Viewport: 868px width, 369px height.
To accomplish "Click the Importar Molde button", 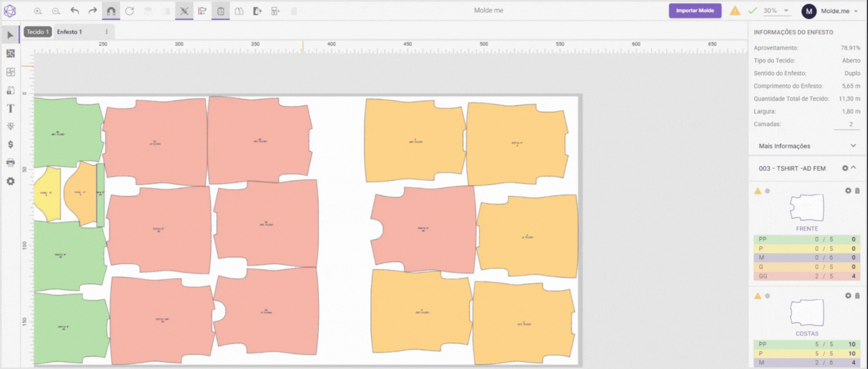I will tap(694, 11).
